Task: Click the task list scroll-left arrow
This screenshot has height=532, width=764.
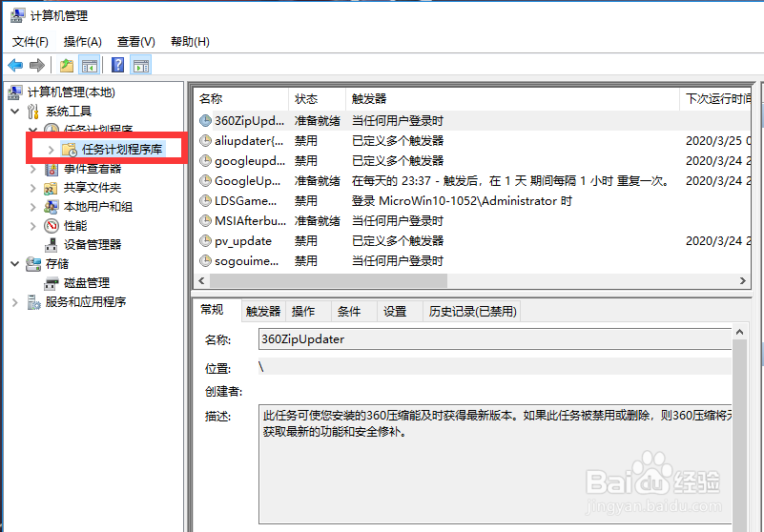Action: click(x=201, y=280)
